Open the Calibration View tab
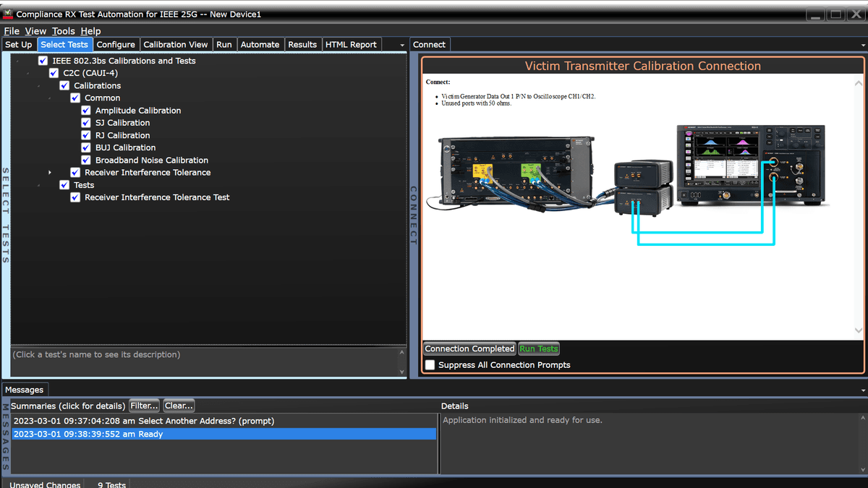Screen dimensions: 868x488 [x=175, y=44]
